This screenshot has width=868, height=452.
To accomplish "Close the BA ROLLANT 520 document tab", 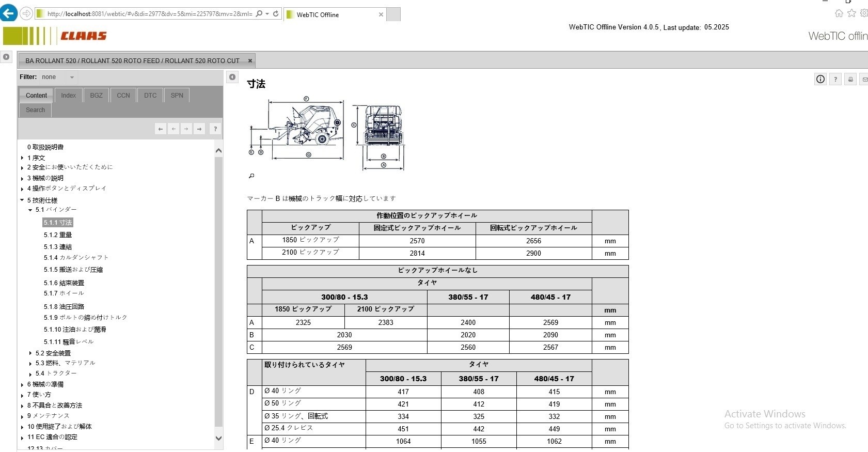I will (250, 60).
